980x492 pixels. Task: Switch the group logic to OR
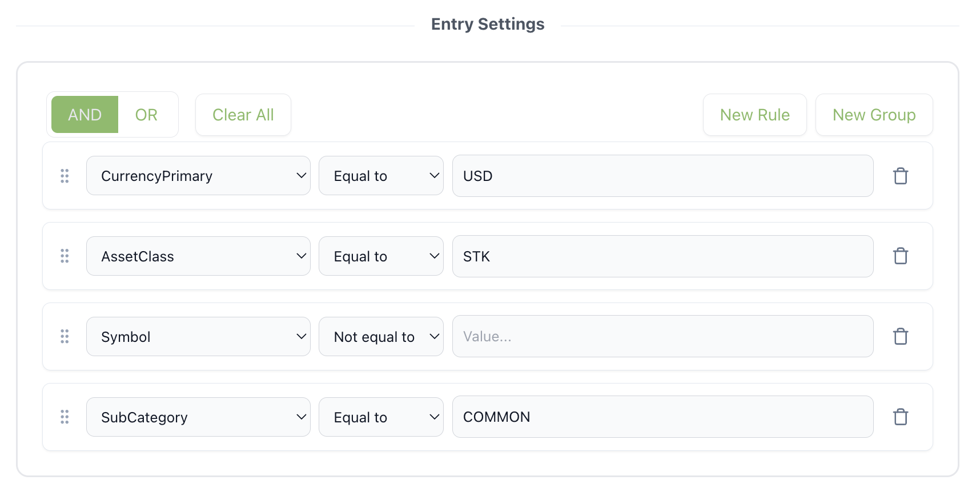tap(146, 114)
